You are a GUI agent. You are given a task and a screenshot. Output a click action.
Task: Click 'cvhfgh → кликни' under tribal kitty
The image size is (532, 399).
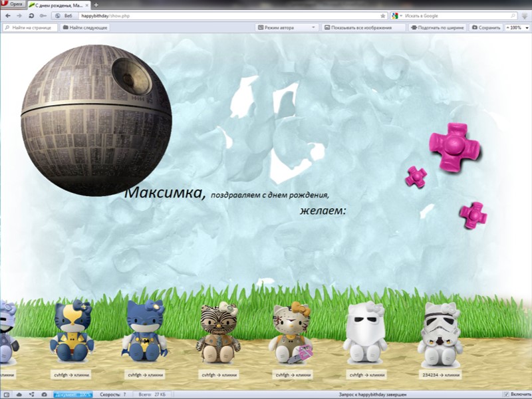pyautogui.click(x=219, y=375)
